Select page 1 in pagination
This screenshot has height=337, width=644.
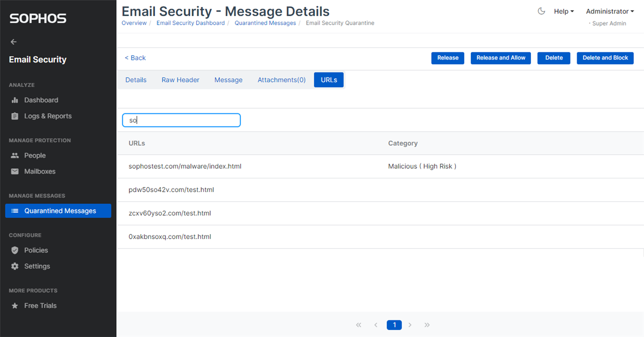pyautogui.click(x=394, y=325)
